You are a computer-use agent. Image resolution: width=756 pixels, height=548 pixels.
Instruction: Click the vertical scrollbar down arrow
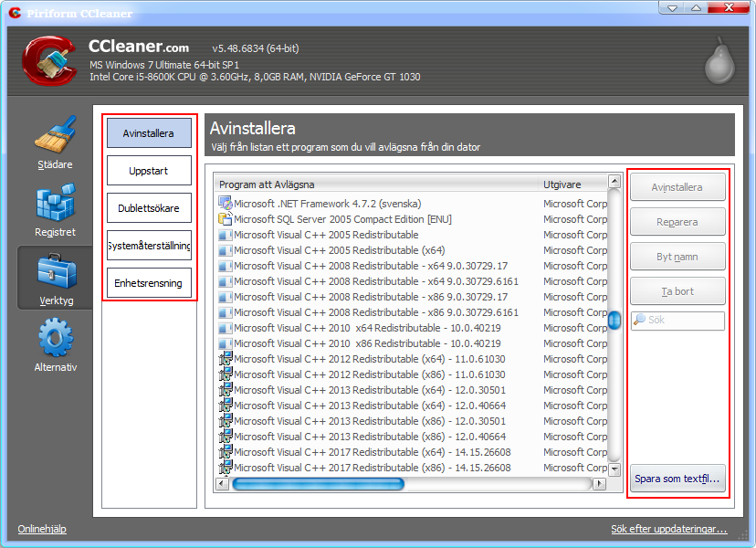click(614, 469)
